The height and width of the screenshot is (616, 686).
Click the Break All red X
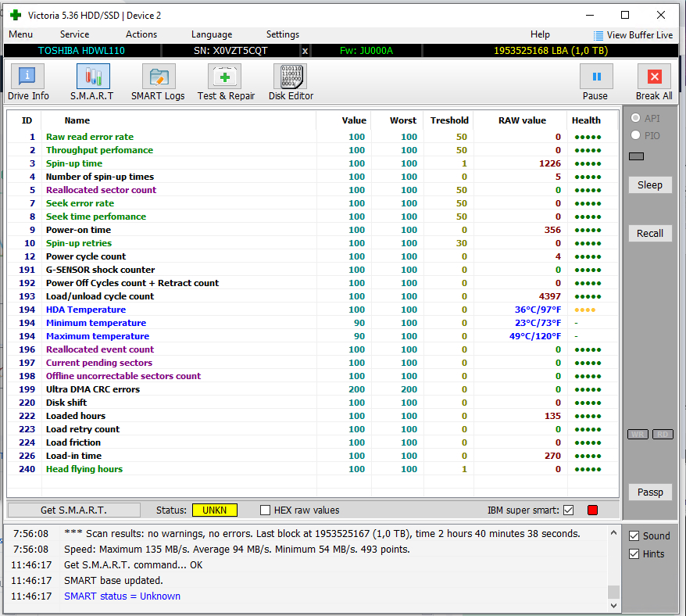[x=654, y=77]
